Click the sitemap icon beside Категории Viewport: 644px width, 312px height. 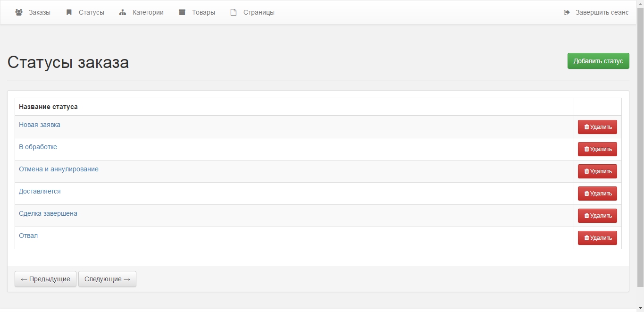[123, 12]
